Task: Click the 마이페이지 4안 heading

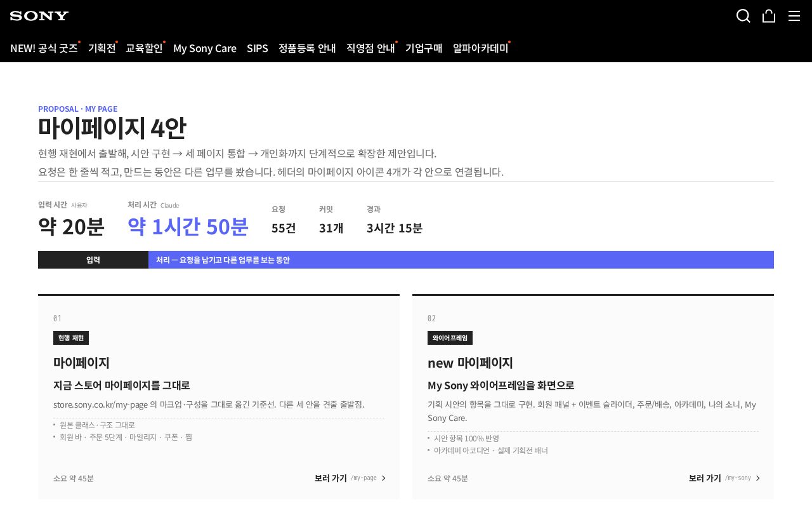Action: pos(112,128)
